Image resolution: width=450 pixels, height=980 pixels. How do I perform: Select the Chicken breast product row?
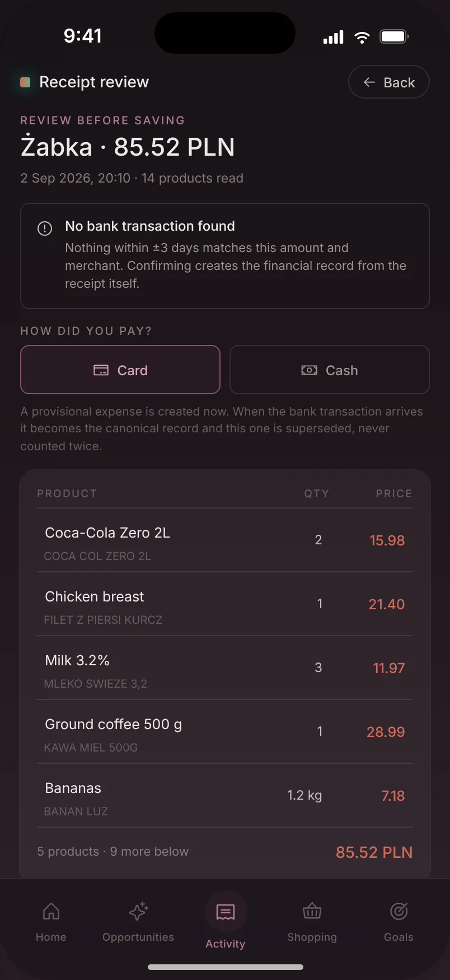tap(225, 604)
